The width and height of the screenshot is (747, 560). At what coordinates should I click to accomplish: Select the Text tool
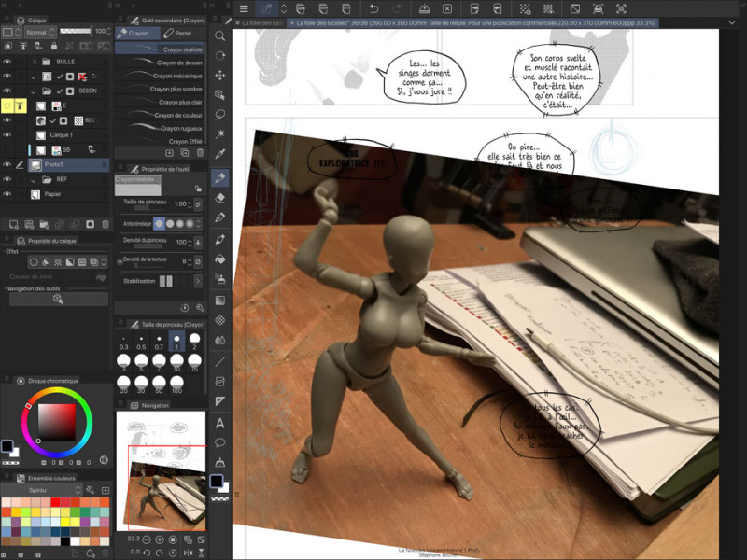[x=220, y=423]
